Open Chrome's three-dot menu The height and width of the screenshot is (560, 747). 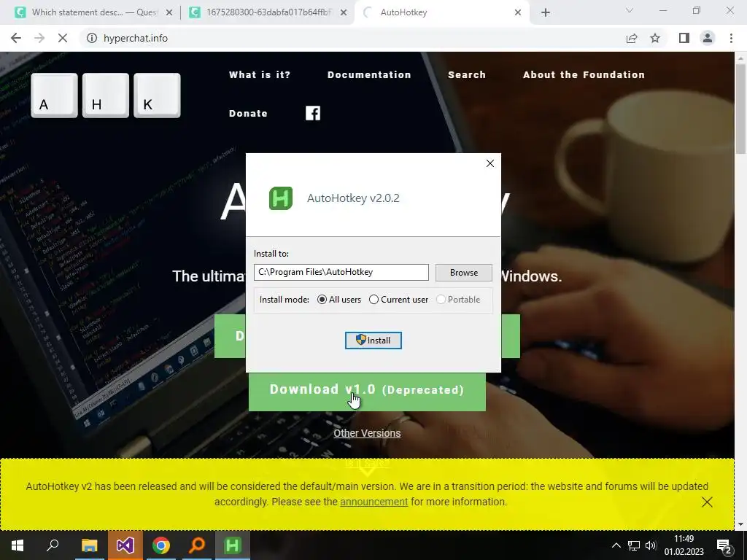[x=731, y=38]
